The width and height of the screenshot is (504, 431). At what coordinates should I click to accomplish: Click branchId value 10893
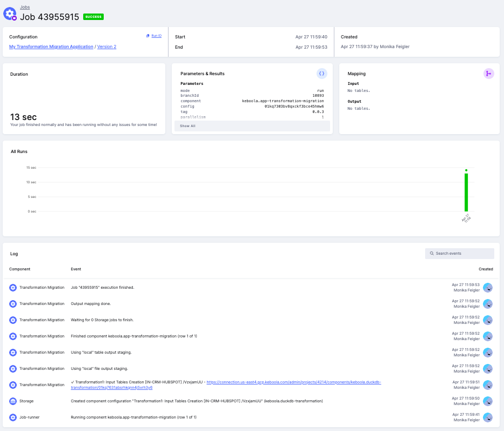coord(318,96)
